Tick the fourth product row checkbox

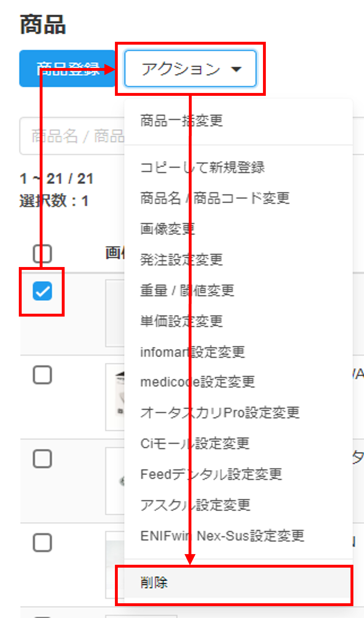click(x=42, y=543)
